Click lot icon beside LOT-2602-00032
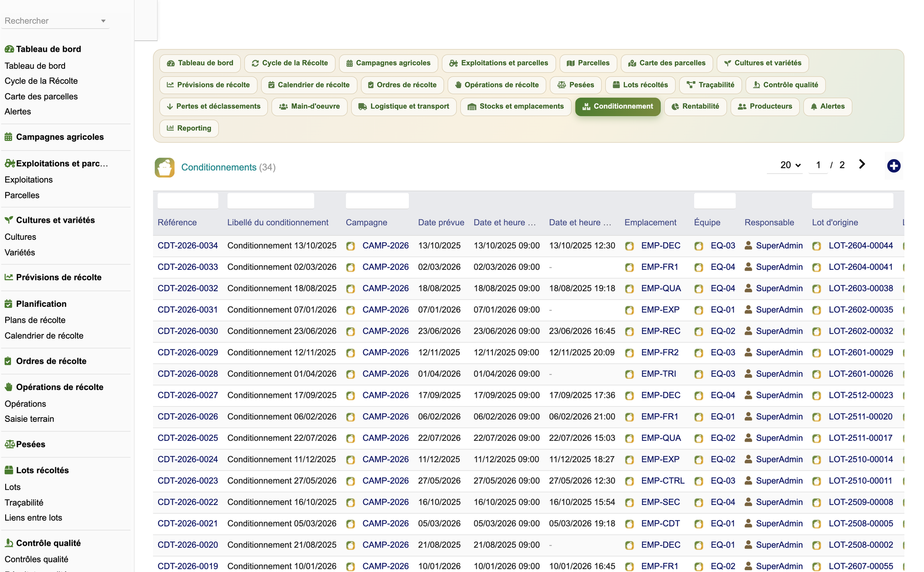924x572 pixels. click(x=817, y=332)
